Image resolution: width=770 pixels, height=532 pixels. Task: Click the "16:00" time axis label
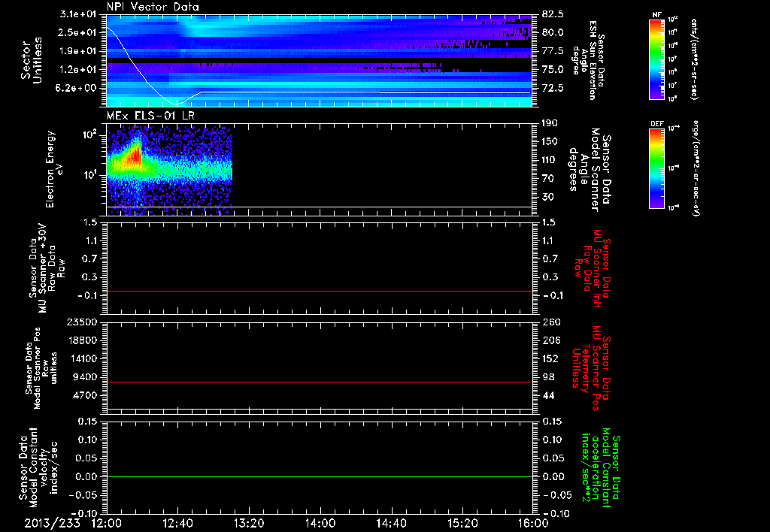pos(533,523)
